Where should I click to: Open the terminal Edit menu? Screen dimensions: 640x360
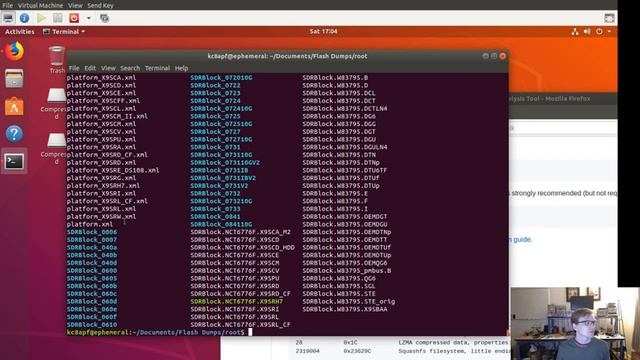coord(90,68)
